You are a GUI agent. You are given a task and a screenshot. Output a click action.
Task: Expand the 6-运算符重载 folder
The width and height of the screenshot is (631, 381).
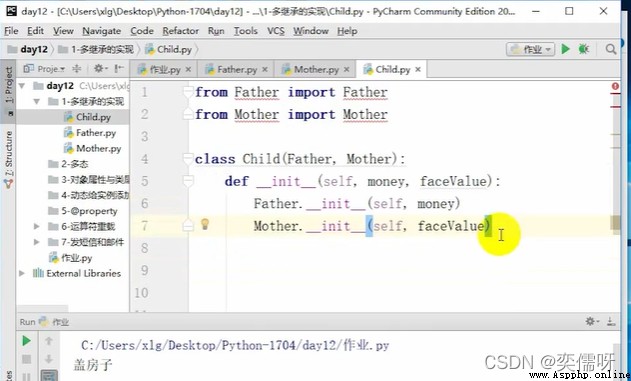coord(37,227)
